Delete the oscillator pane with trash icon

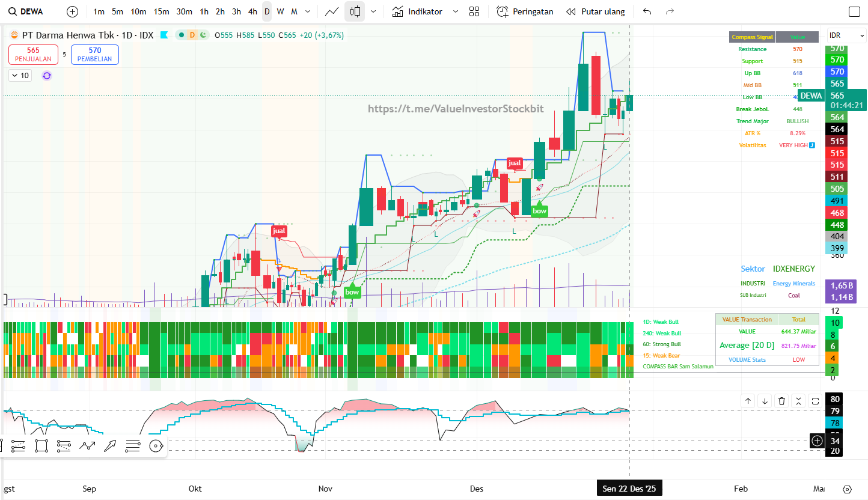[781, 401]
